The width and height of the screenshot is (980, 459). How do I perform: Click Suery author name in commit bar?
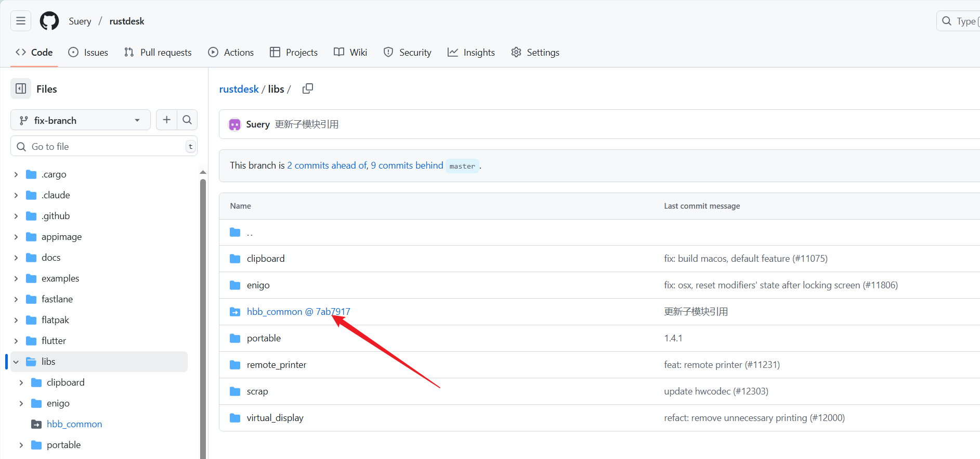click(258, 124)
